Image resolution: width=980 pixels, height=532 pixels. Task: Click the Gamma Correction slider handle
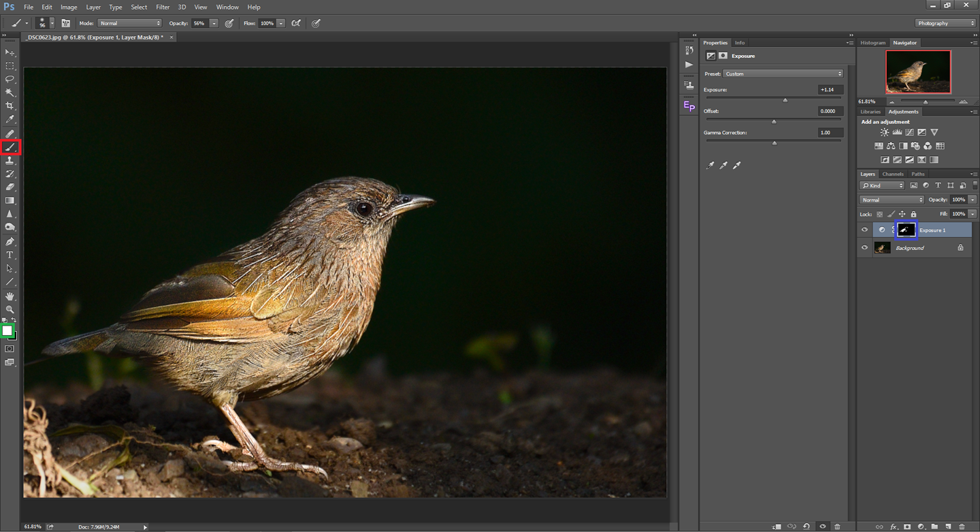coord(774,143)
